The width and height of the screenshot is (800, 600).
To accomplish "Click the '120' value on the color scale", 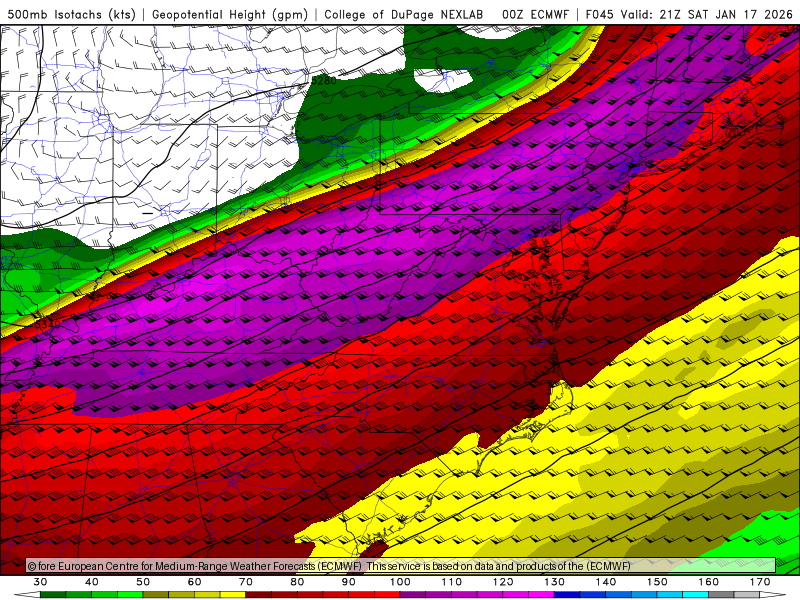I will click(x=503, y=582).
